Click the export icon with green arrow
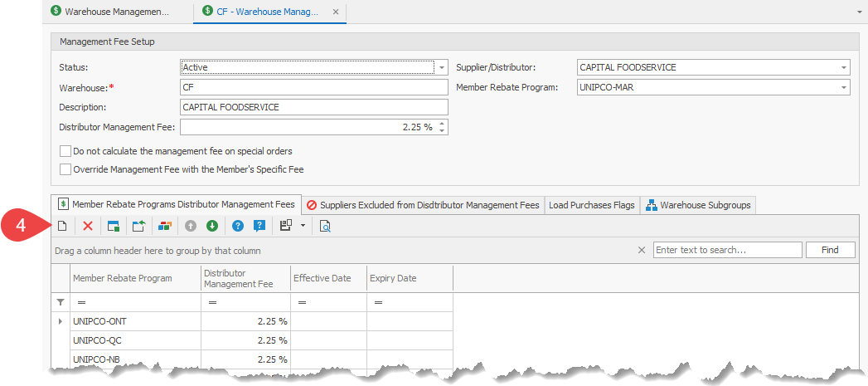The image size is (868, 386). pyautogui.click(x=138, y=226)
